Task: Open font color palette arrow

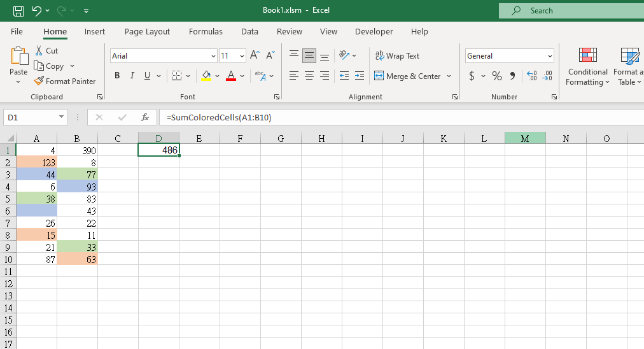Action: coord(242,76)
